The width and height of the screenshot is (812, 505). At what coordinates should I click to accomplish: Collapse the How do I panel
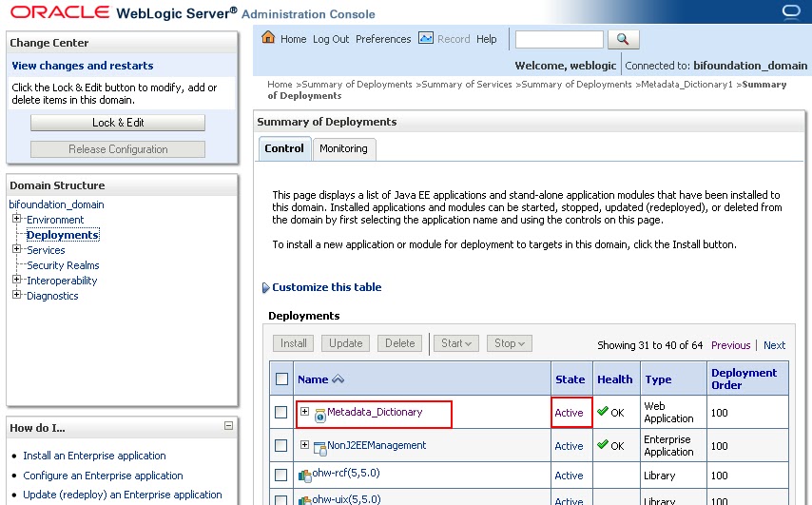click(x=228, y=426)
